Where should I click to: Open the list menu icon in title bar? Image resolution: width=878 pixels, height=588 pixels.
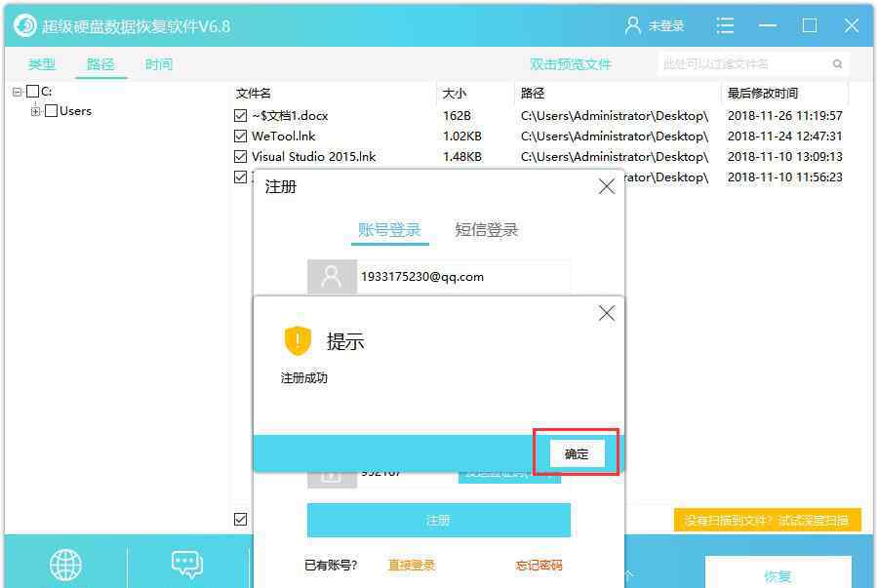click(x=725, y=25)
